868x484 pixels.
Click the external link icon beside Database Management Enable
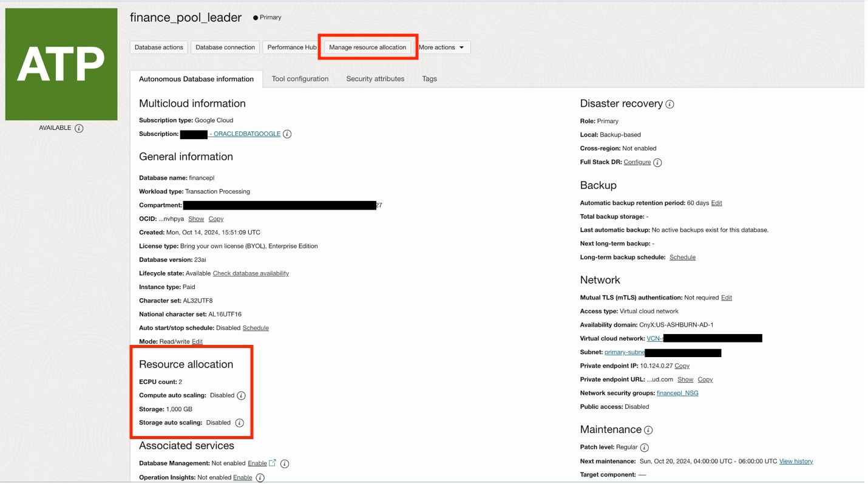pos(273,463)
